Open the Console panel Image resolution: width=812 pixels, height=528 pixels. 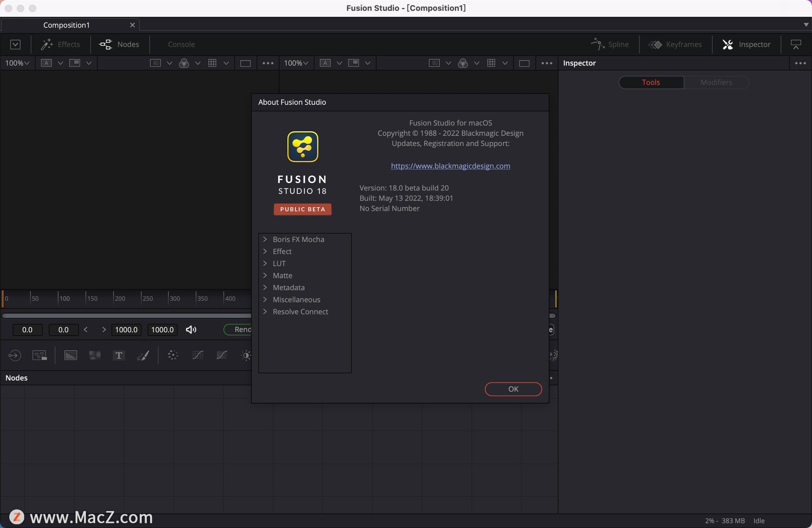pos(181,44)
